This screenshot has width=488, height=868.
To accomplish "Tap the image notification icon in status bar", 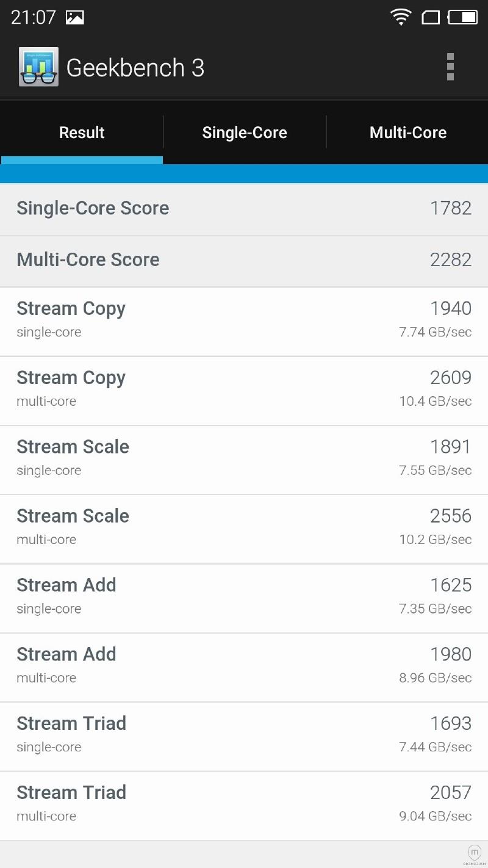I will coord(74,18).
